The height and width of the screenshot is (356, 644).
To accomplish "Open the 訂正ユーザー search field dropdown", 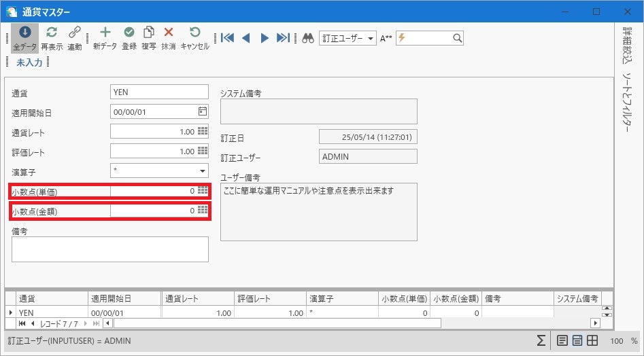I will click(371, 39).
